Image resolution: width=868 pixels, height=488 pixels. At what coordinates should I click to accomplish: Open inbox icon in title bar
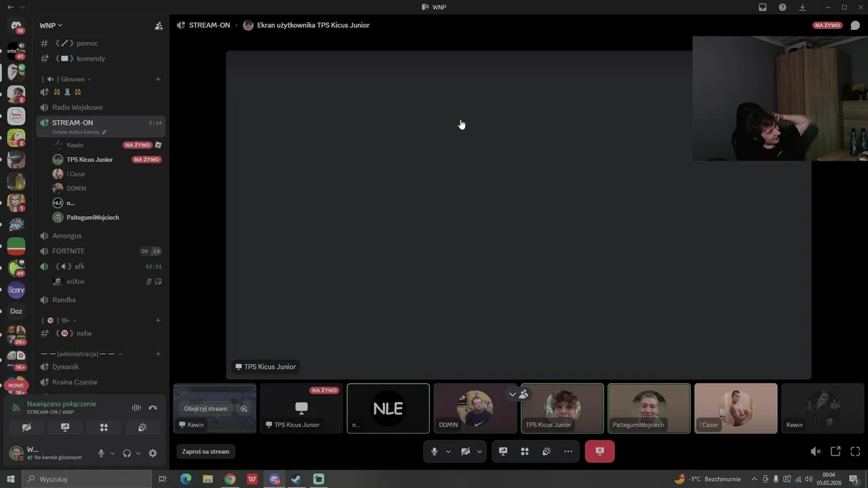click(x=762, y=7)
